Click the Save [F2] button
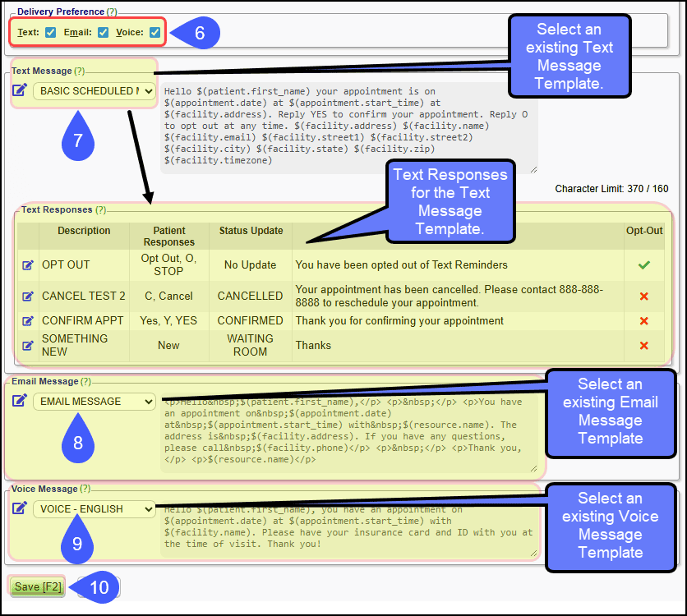Screen dimensions: 687x616 point(37,586)
